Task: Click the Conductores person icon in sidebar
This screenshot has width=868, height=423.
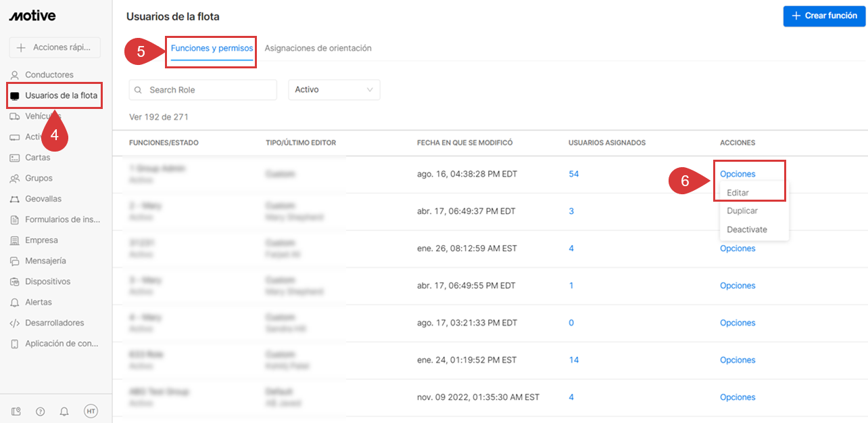Action: point(15,75)
